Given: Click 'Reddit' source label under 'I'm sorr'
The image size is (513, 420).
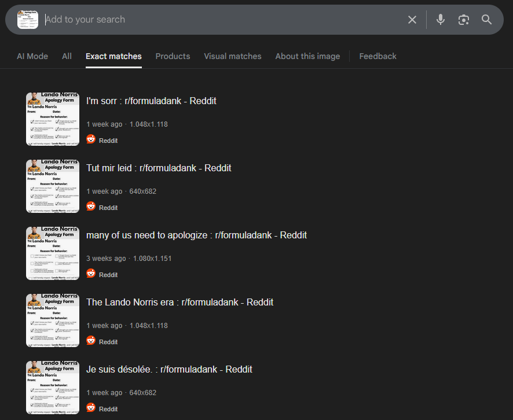Looking at the screenshot, I should pyautogui.click(x=108, y=141).
